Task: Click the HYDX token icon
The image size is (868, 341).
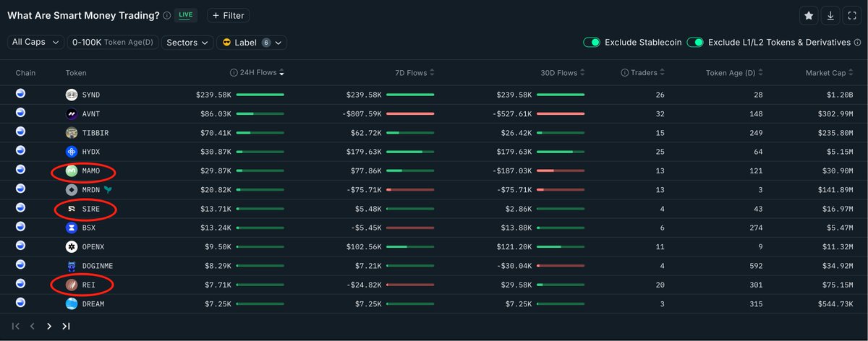Action: point(72,152)
